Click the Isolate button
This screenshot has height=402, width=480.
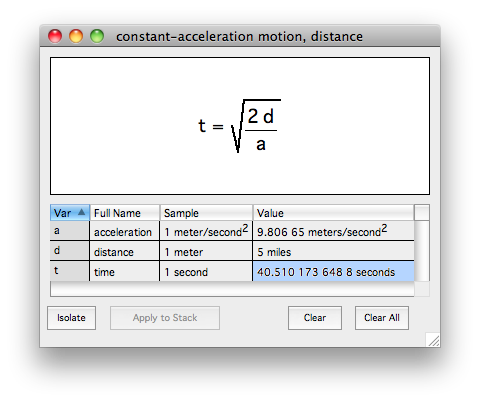click(71, 318)
